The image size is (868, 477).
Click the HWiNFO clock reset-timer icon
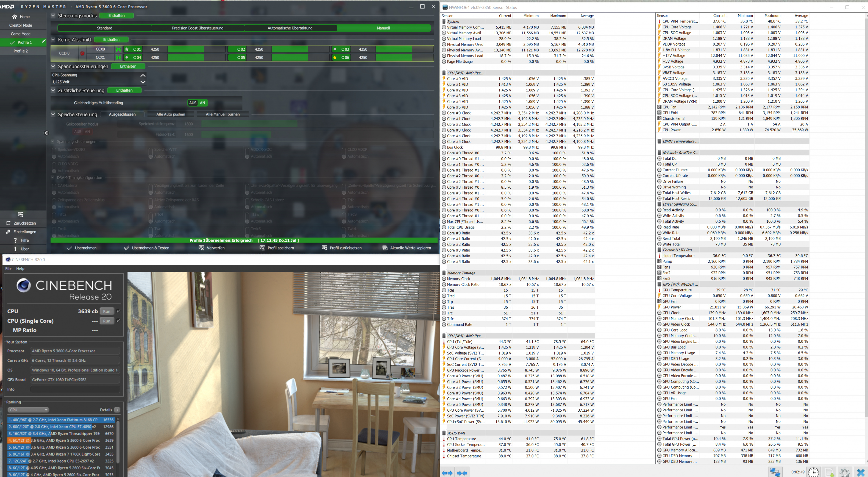[814, 472]
